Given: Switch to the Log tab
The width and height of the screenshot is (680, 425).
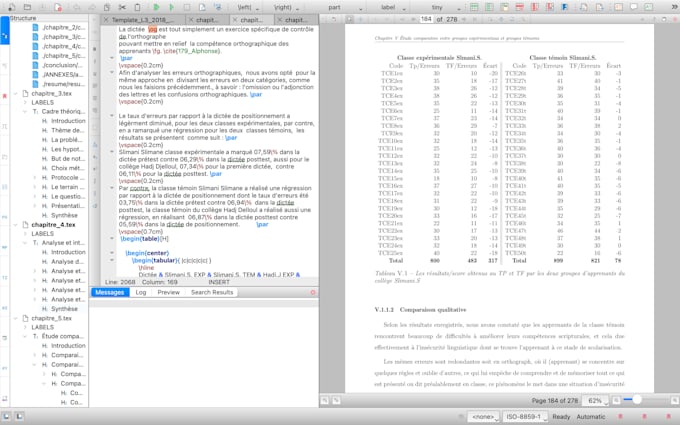Looking at the screenshot, I should [141, 292].
